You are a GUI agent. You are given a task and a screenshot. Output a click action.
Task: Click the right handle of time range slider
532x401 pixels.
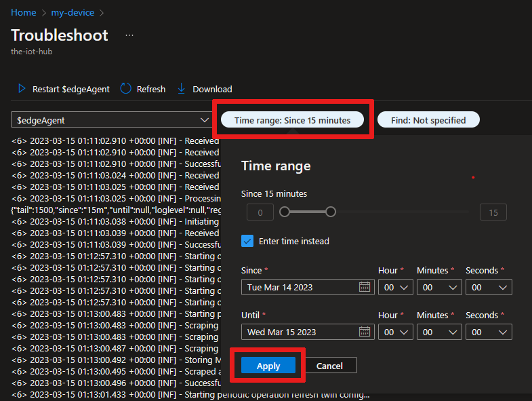click(x=331, y=212)
